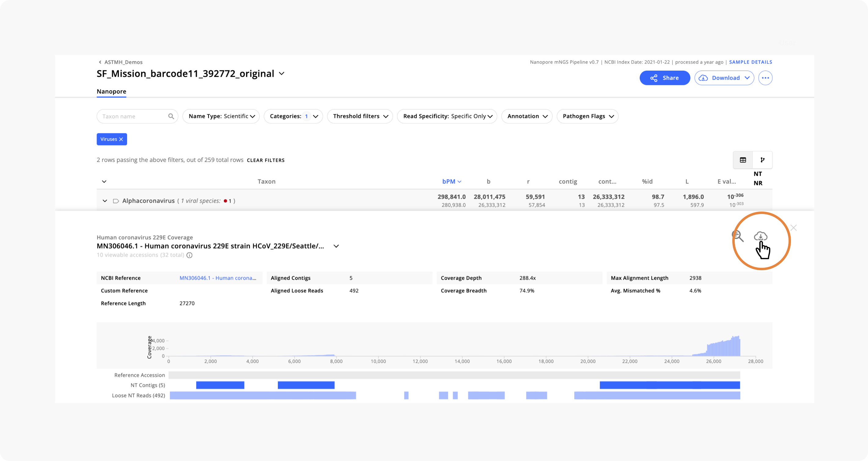
Task: Click the cloud download icon in Download button
Action: pyautogui.click(x=703, y=78)
